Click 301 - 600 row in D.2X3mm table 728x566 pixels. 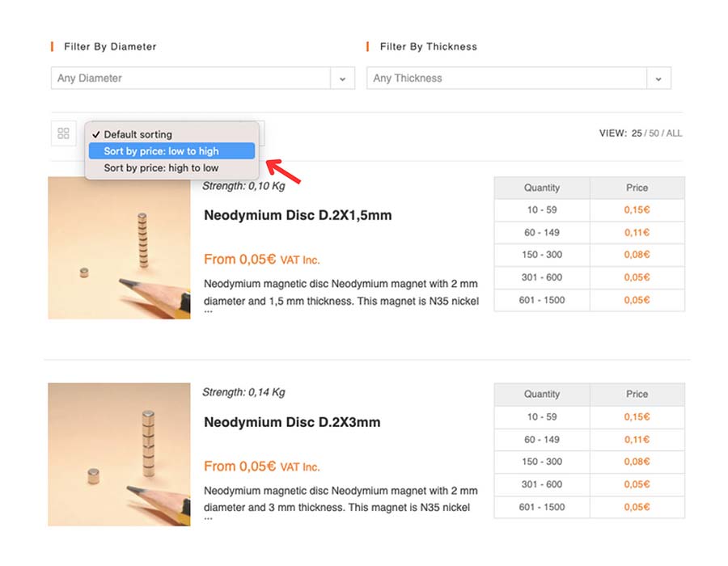pos(590,484)
